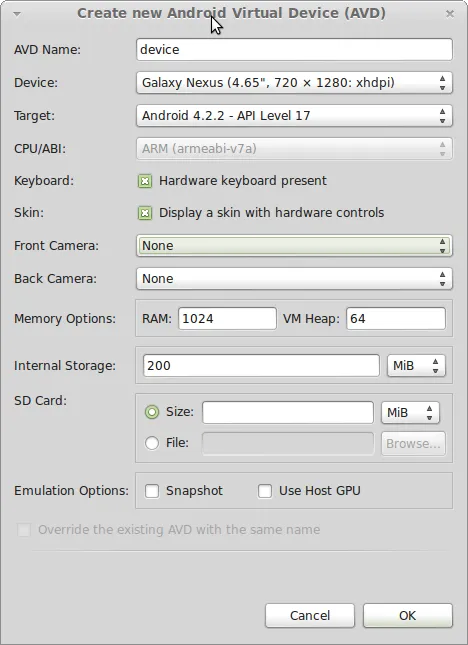Open the Device dropdown showing Galaxy Nexus
The height and width of the screenshot is (645, 468).
point(294,83)
